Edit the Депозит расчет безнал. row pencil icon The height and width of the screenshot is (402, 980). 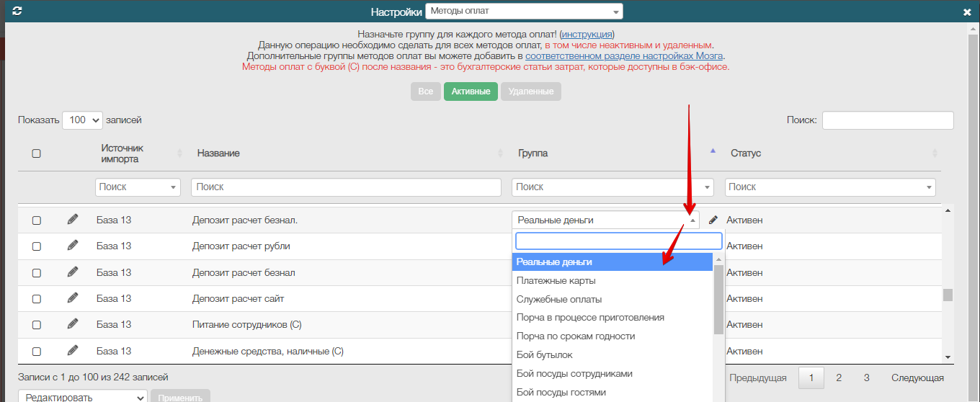[72, 219]
